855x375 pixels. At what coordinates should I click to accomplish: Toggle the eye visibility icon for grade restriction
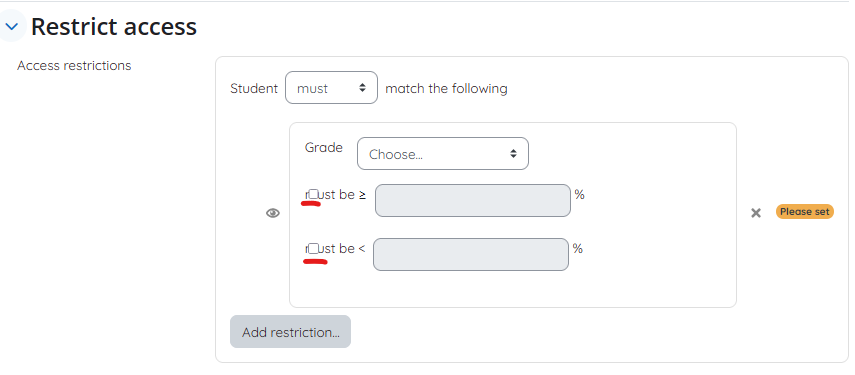point(273,213)
